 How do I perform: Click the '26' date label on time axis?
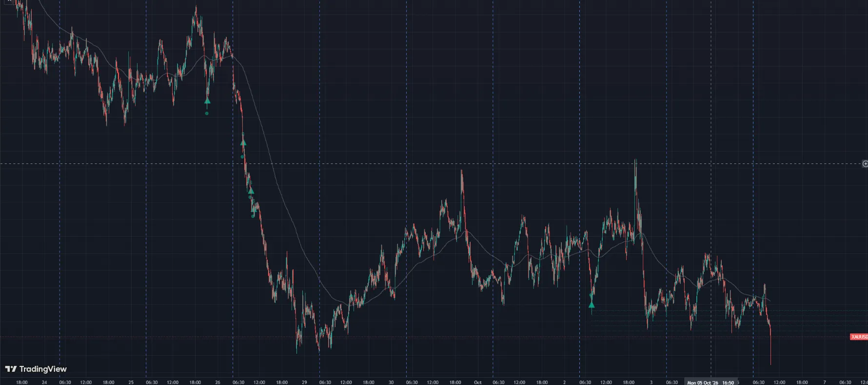[x=217, y=382]
